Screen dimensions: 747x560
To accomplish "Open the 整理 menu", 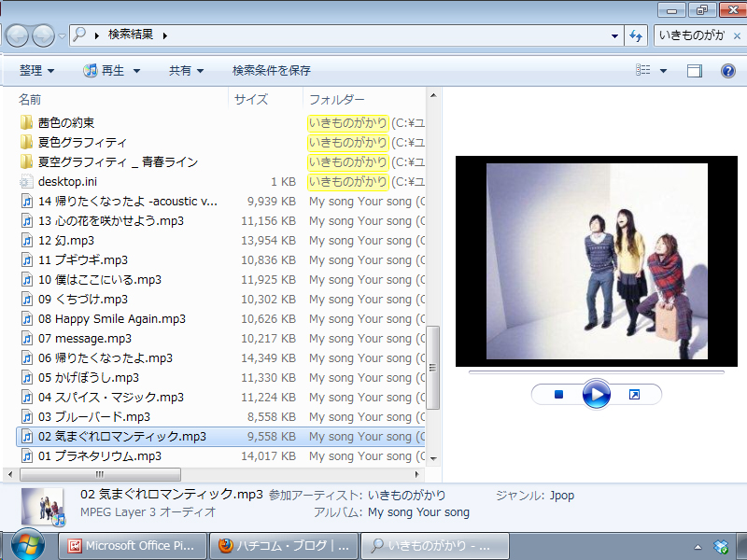I will pos(36,71).
